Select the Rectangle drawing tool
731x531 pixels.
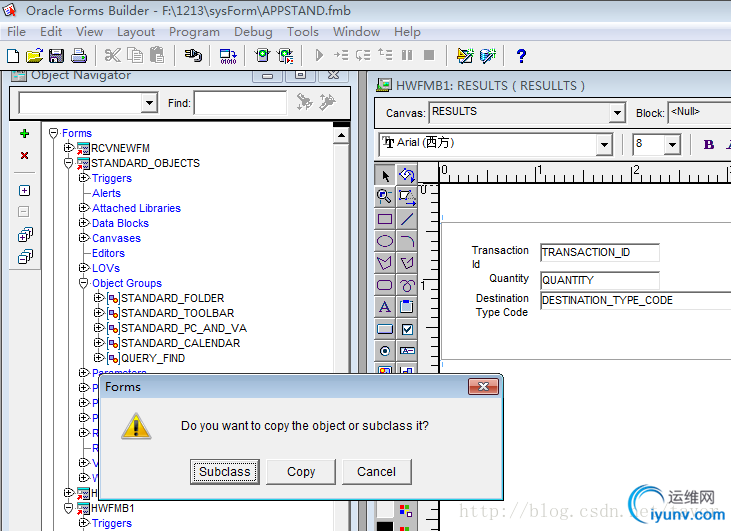pos(385,219)
